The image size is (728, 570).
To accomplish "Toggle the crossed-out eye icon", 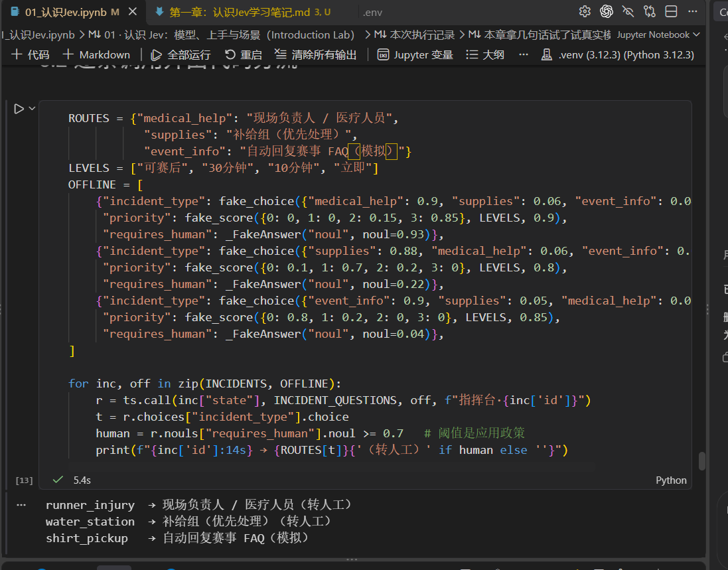I will (628, 11).
